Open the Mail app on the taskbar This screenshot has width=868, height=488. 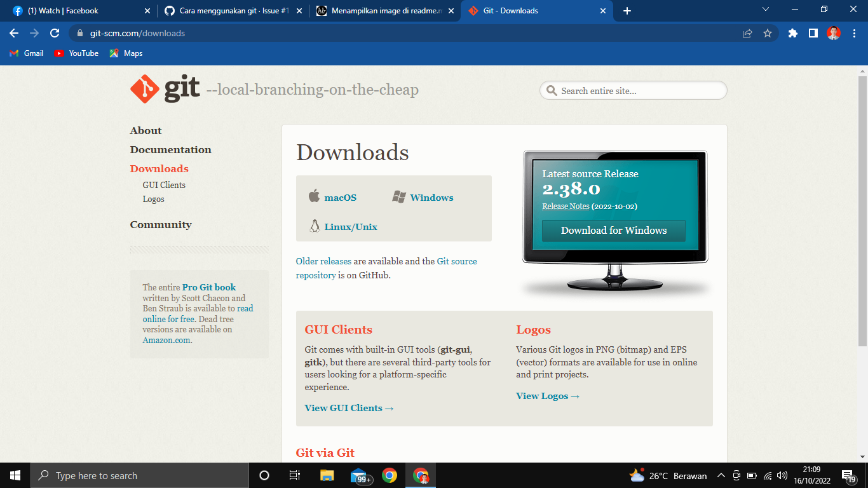(x=360, y=475)
